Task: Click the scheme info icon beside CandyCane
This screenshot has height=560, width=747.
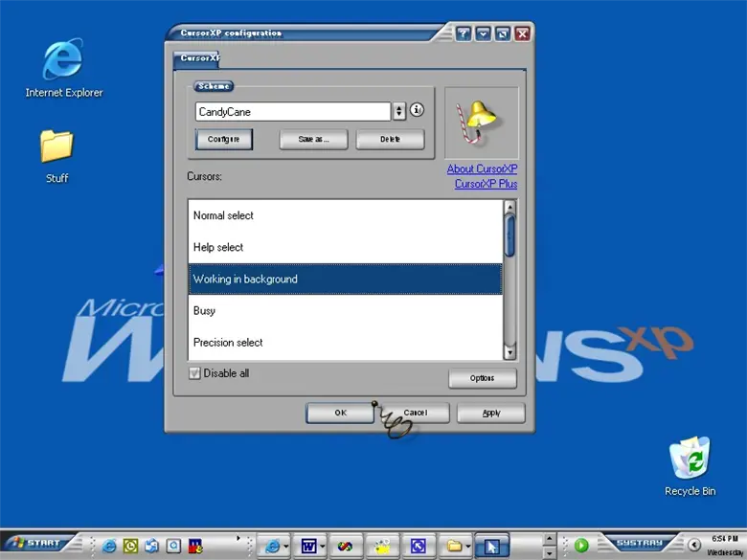Action: coord(417,110)
